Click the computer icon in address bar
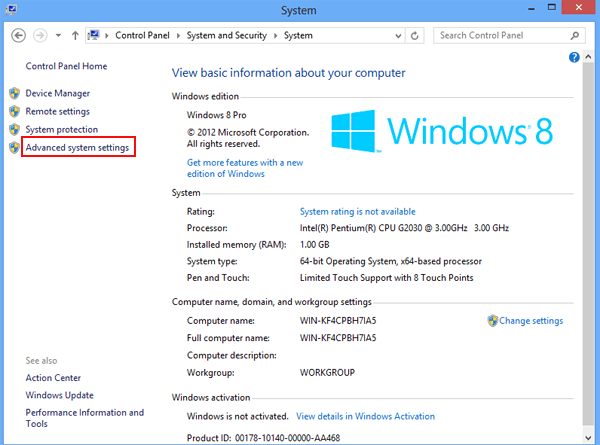The width and height of the screenshot is (600, 445). point(93,35)
